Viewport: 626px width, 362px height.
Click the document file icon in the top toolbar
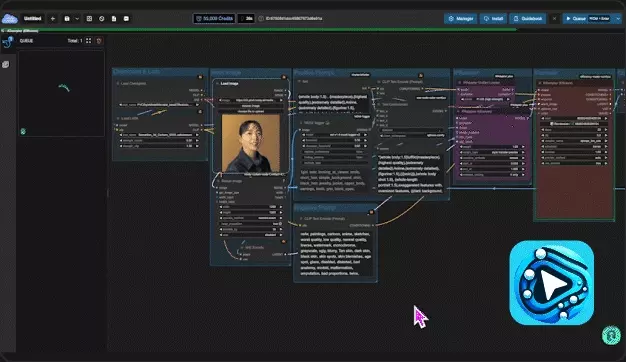114,18
